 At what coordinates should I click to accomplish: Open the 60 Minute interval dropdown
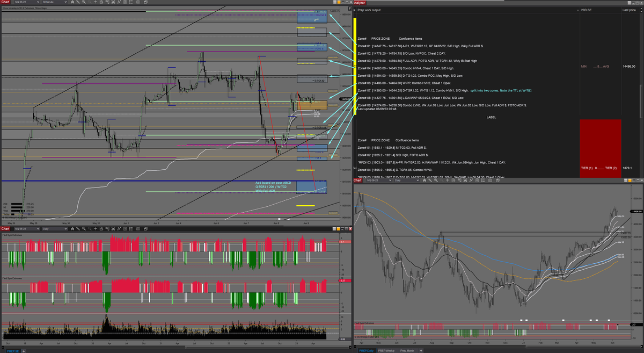point(55,2)
